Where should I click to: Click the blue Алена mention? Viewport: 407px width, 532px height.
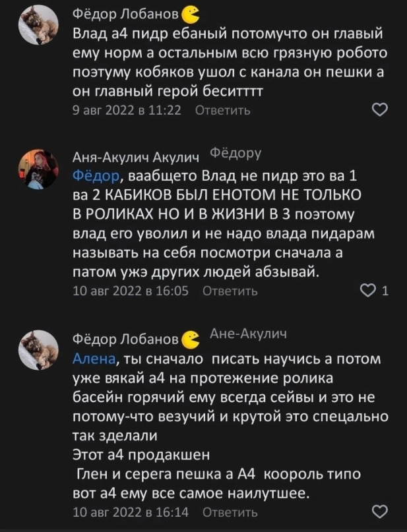click(x=96, y=359)
